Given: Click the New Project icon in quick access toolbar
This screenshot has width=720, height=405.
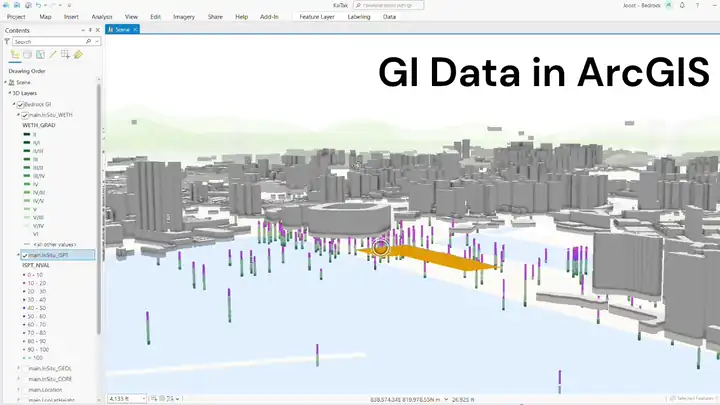Looking at the screenshot, I should click(x=6, y=5).
